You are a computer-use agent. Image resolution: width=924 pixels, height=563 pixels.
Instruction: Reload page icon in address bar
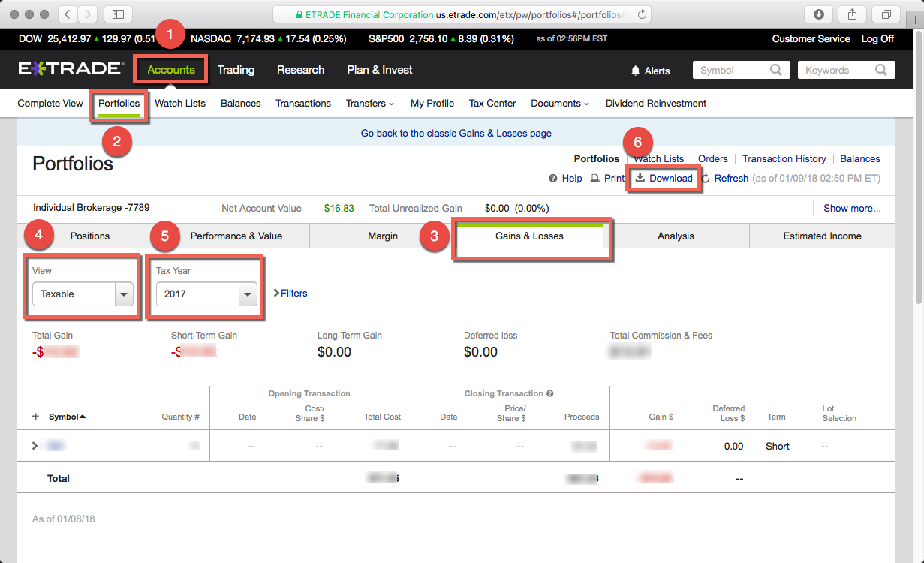(643, 14)
